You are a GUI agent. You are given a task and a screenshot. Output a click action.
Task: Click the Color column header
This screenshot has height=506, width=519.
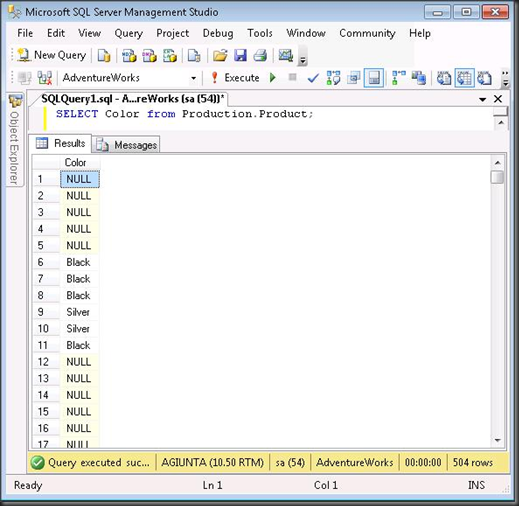tap(80, 163)
